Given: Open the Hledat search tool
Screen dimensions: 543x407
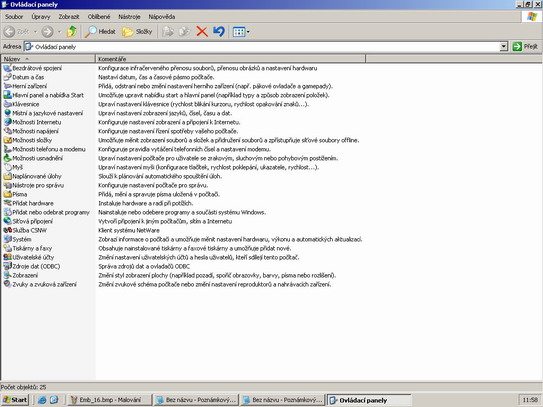Looking at the screenshot, I should click(100, 32).
